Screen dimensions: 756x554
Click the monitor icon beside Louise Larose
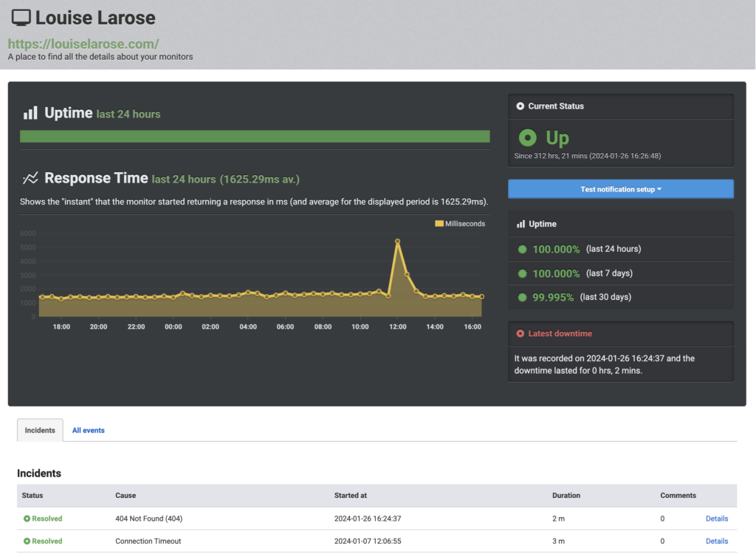tap(21, 18)
